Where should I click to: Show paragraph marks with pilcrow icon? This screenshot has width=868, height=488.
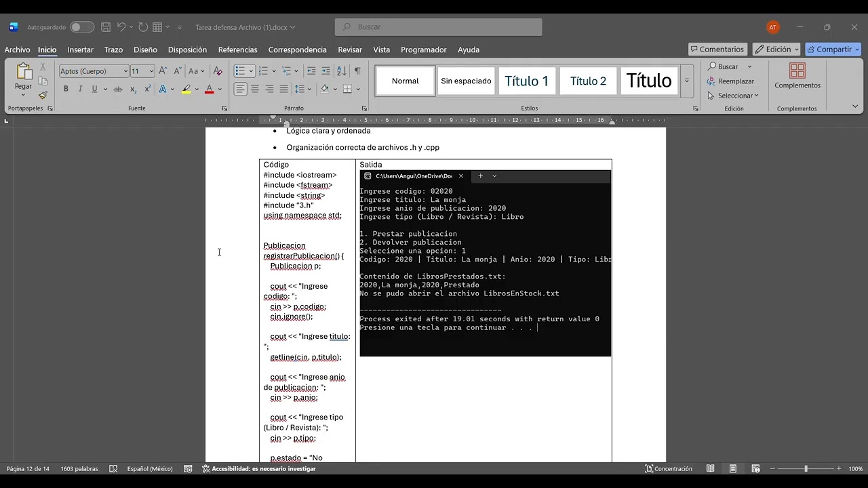pyautogui.click(x=357, y=70)
